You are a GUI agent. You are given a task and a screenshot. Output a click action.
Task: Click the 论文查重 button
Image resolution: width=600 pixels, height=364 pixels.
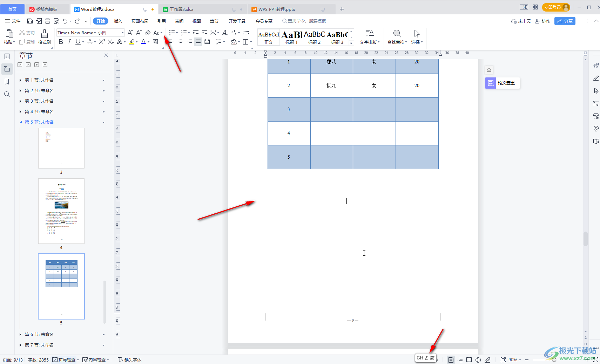[502, 83]
